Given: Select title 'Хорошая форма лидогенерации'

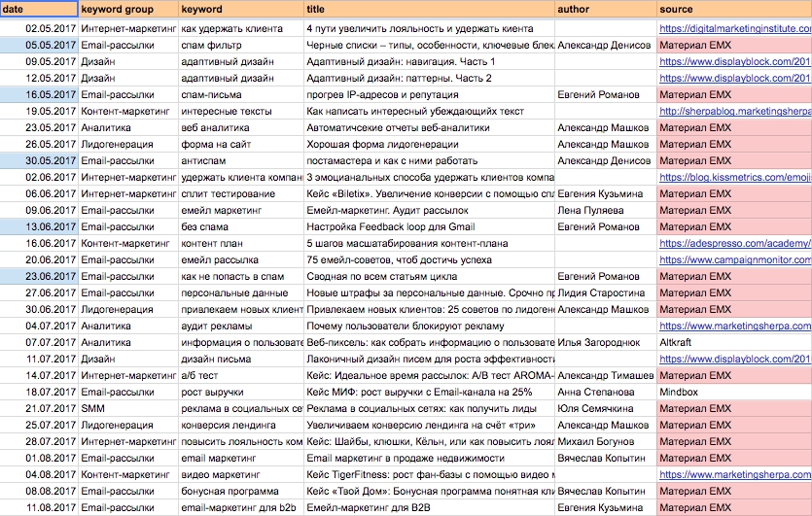Looking at the screenshot, I should click(x=429, y=145).
